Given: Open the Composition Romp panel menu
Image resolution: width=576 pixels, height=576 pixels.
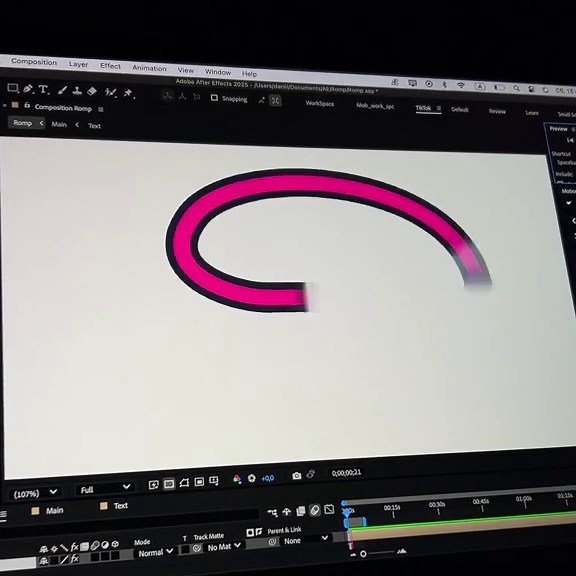Looking at the screenshot, I should [x=101, y=109].
